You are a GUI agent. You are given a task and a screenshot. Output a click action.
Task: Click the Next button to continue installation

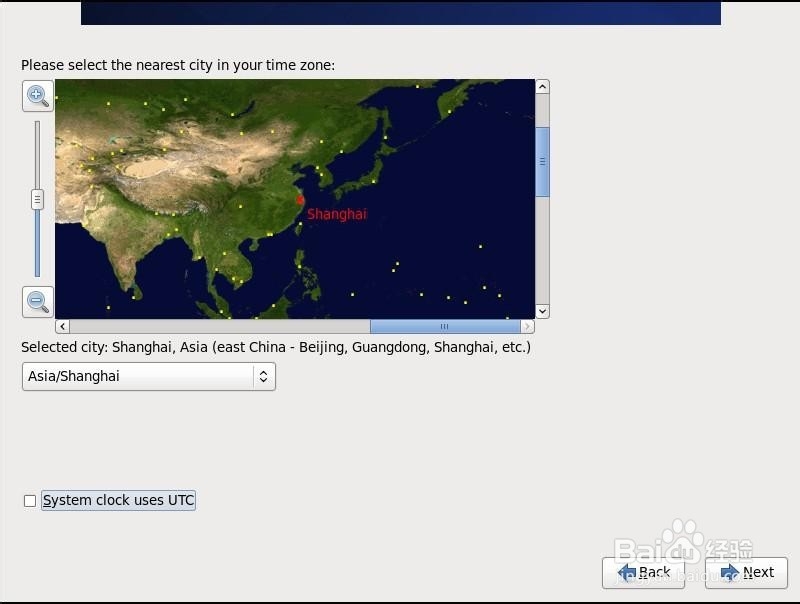point(745,572)
